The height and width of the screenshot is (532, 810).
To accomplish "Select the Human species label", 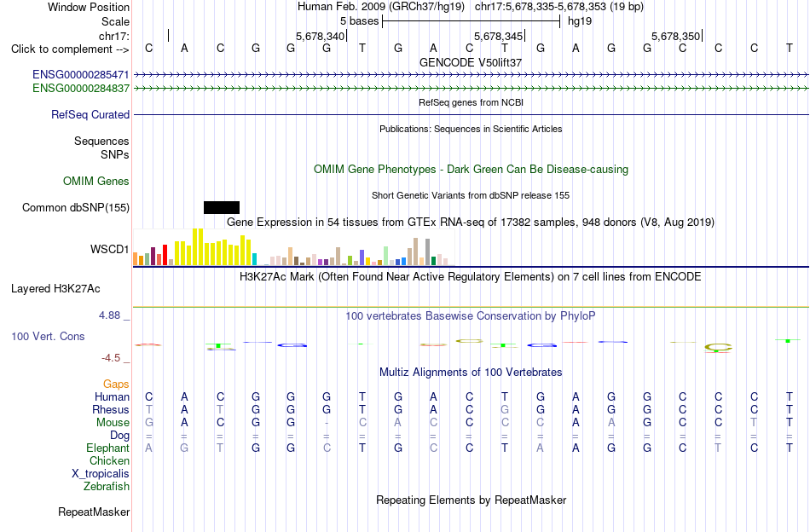I will 112,396.
